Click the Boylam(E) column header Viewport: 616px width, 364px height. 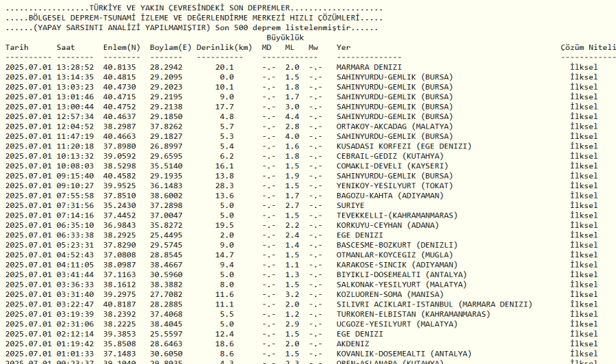[170, 47]
